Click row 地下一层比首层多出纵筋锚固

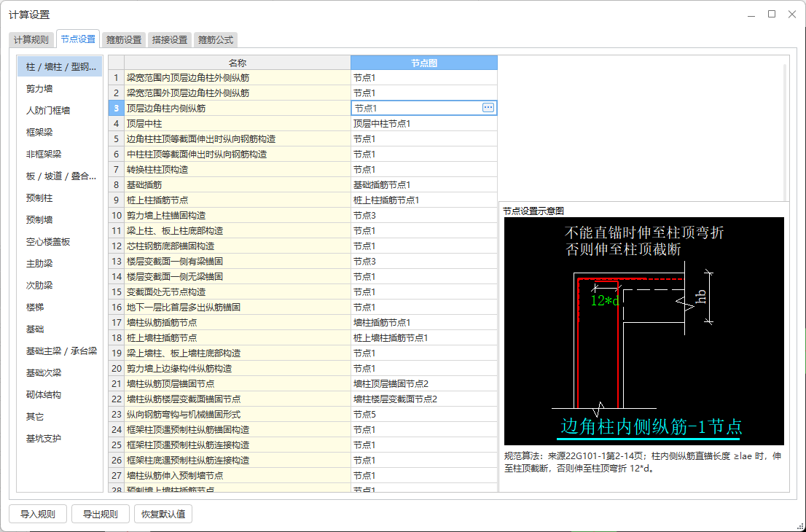click(x=302, y=308)
